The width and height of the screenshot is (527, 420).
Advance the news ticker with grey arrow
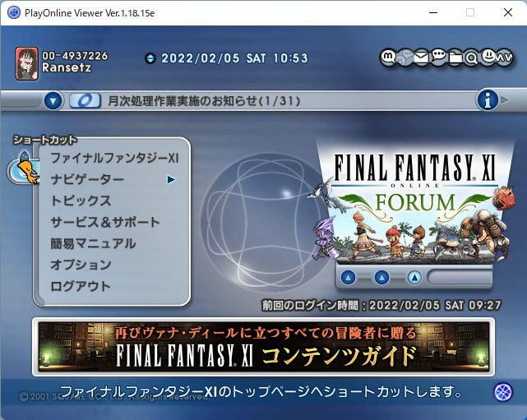(505, 99)
